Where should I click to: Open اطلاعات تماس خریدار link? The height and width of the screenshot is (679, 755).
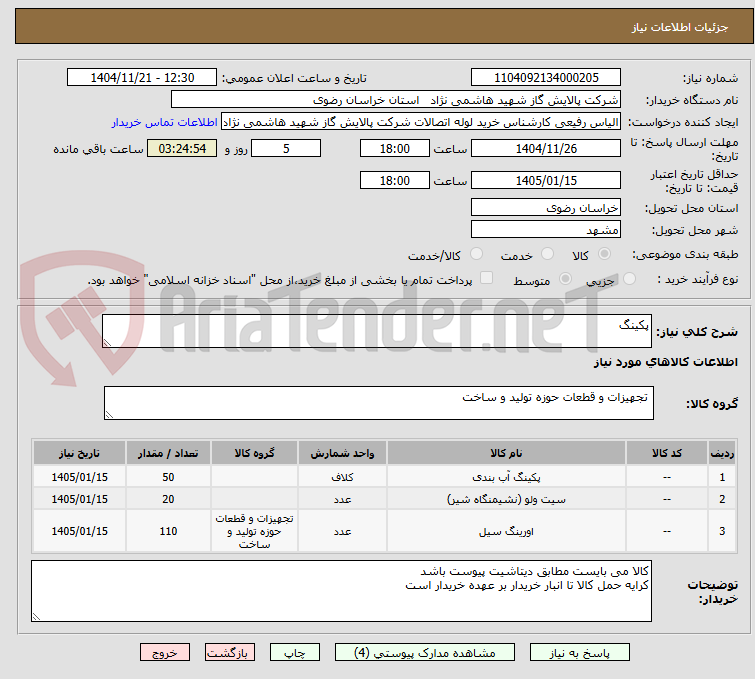(165, 122)
